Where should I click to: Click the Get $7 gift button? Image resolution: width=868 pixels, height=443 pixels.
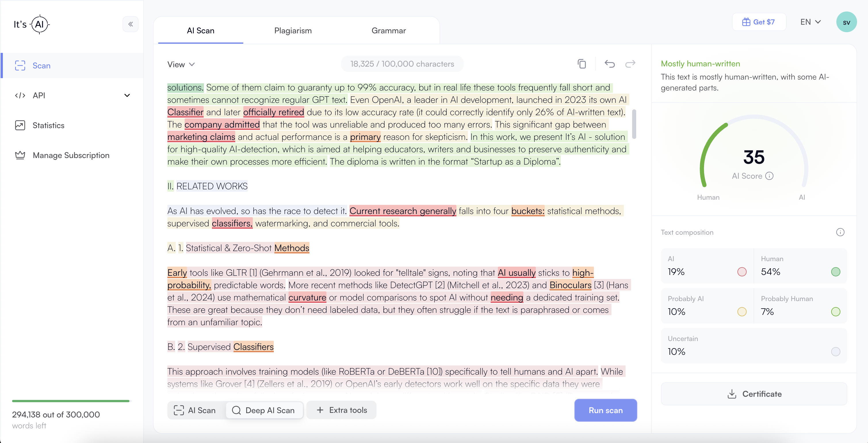[759, 22]
